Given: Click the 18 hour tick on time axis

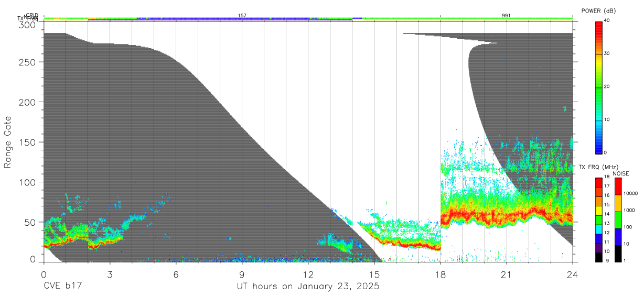Looking at the screenshot, I should [x=441, y=274].
